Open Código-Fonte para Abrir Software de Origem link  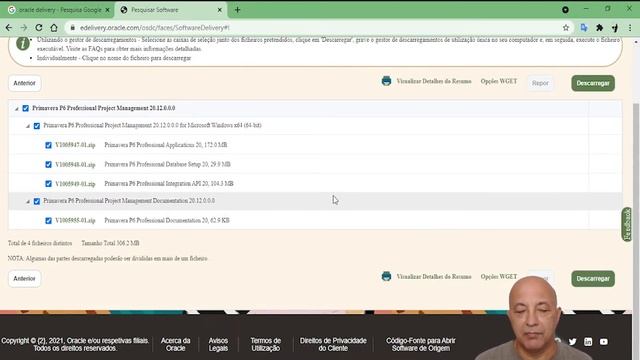click(x=421, y=344)
